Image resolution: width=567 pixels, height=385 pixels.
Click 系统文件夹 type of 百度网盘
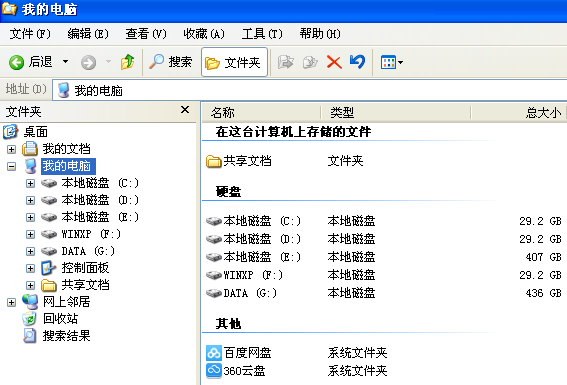tap(358, 353)
